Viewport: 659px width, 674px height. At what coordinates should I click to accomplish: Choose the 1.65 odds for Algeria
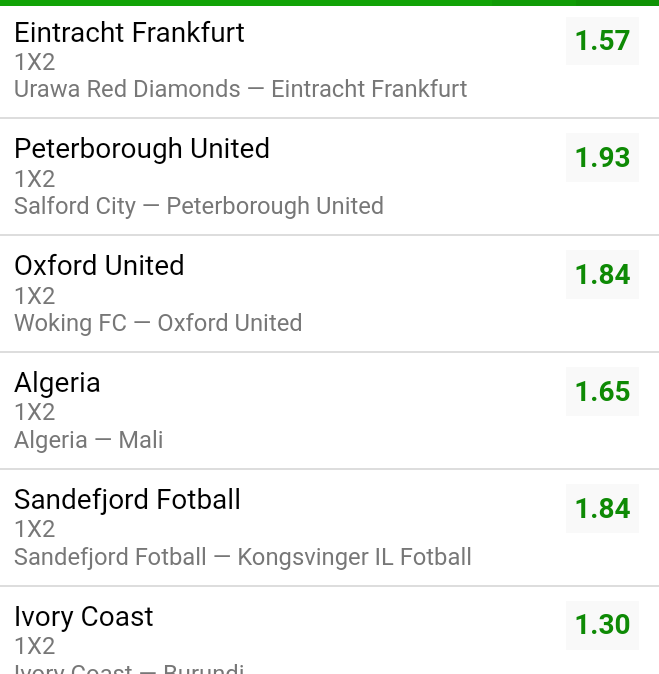(602, 392)
